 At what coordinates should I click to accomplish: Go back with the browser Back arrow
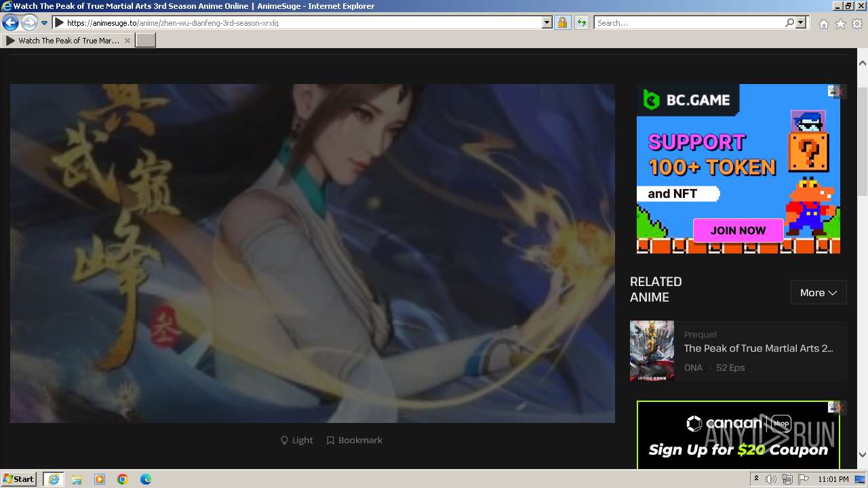pos(10,23)
